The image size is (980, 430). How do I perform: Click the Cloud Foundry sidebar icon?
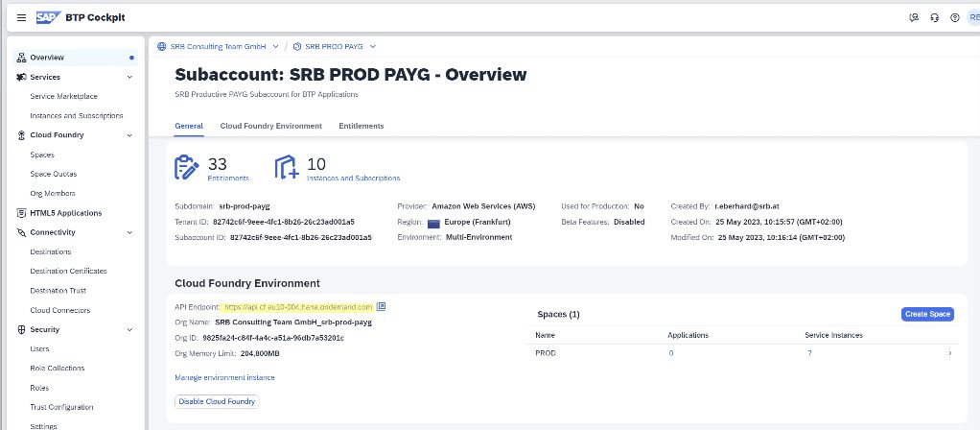[x=21, y=135]
